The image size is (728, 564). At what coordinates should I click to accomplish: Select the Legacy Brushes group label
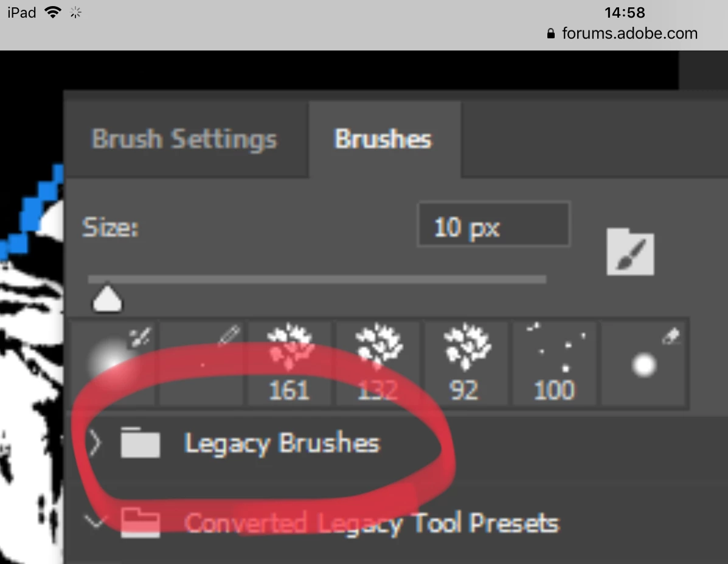(x=282, y=443)
